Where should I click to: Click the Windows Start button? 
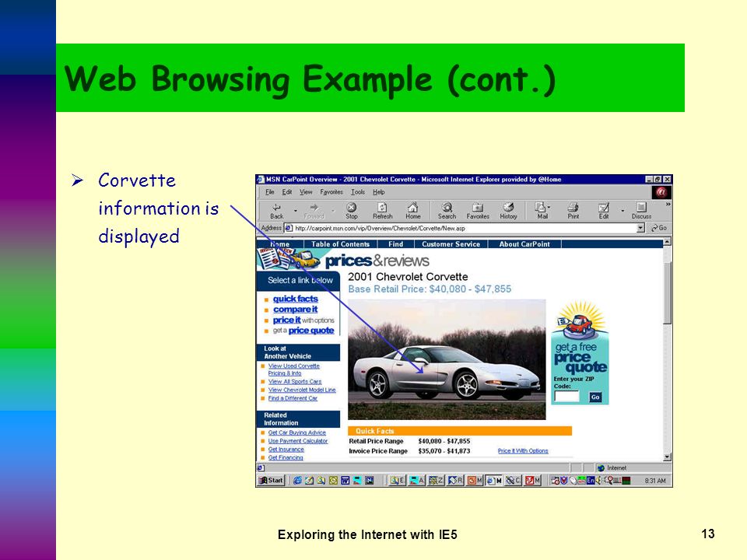[x=271, y=481]
